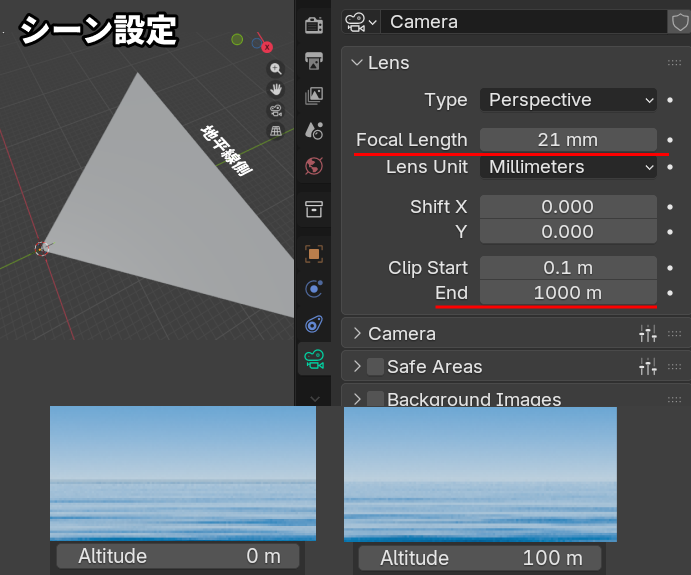
Task: Enable the Safe Areas checkbox
Action: click(x=375, y=367)
